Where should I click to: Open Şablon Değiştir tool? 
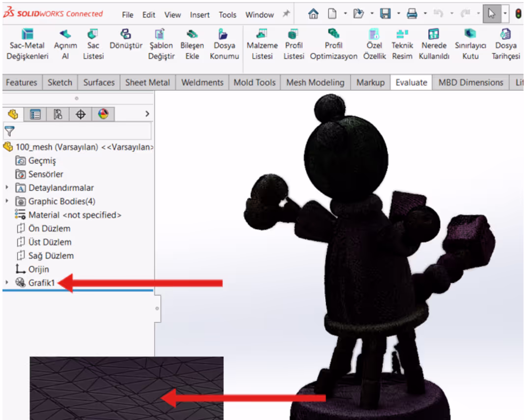161,44
